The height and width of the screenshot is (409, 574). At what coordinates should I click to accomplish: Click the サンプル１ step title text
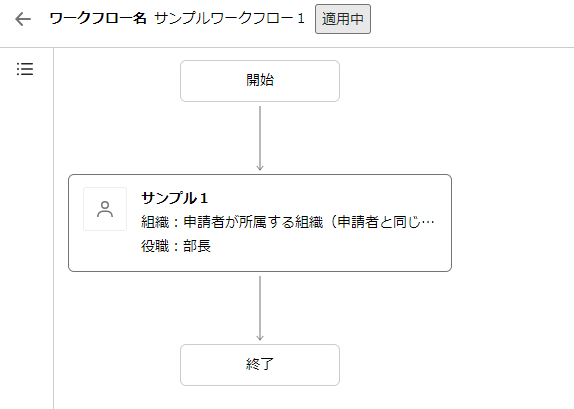click(175, 198)
